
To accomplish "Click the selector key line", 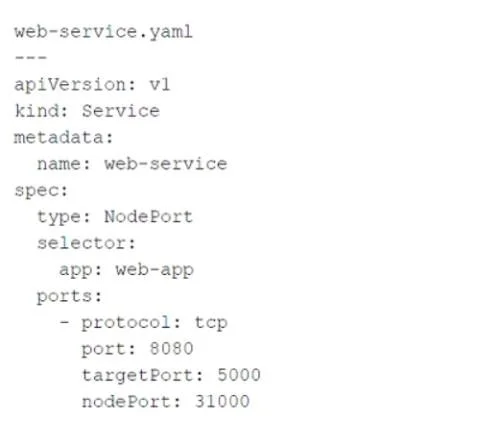I will [86, 243].
